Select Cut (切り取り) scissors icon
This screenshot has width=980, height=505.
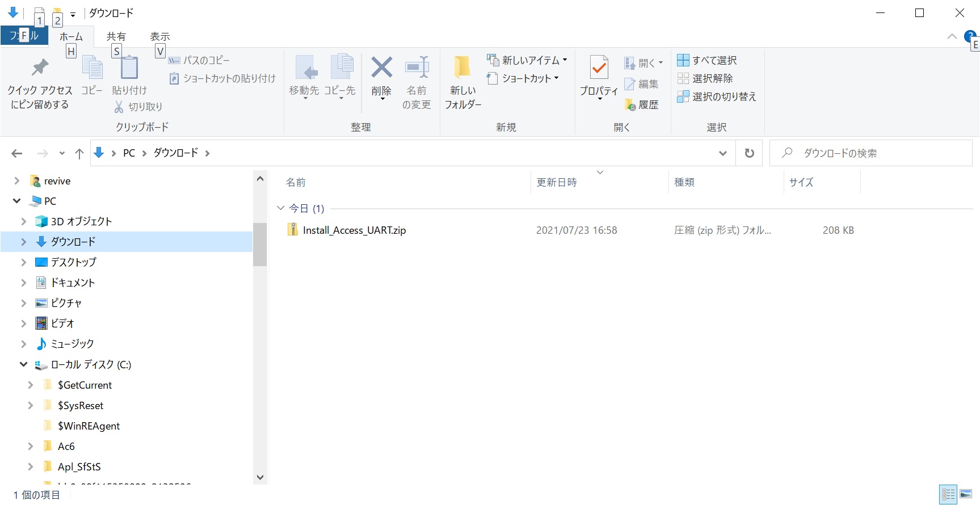pyautogui.click(x=119, y=107)
